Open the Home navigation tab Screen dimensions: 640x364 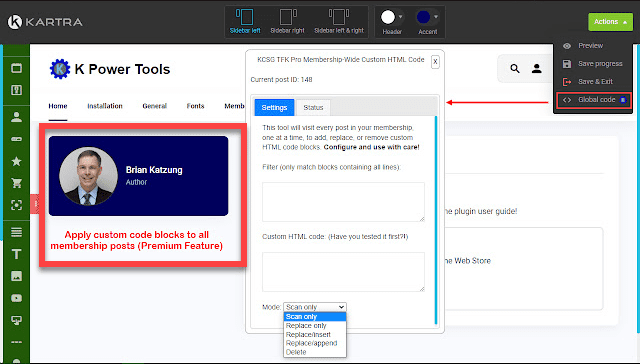click(x=58, y=106)
